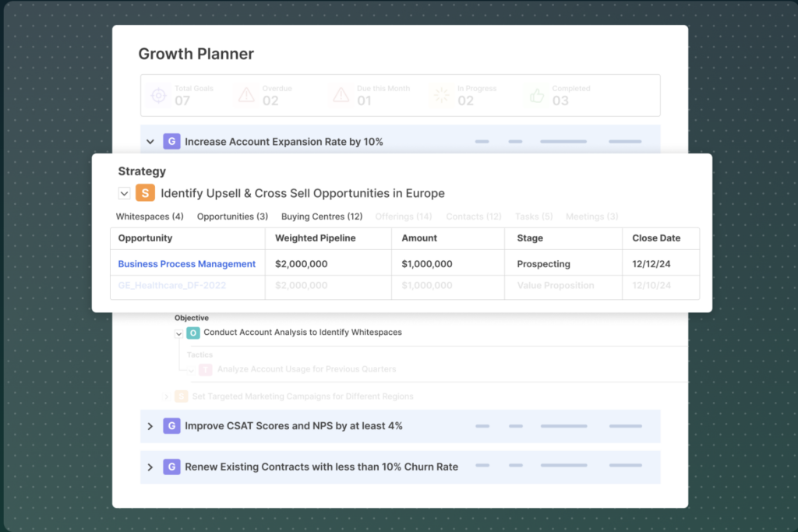798x532 pixels.
Task: Expand the Set Targeted Marketing Campaigns strategy
Action: [167, 396]
